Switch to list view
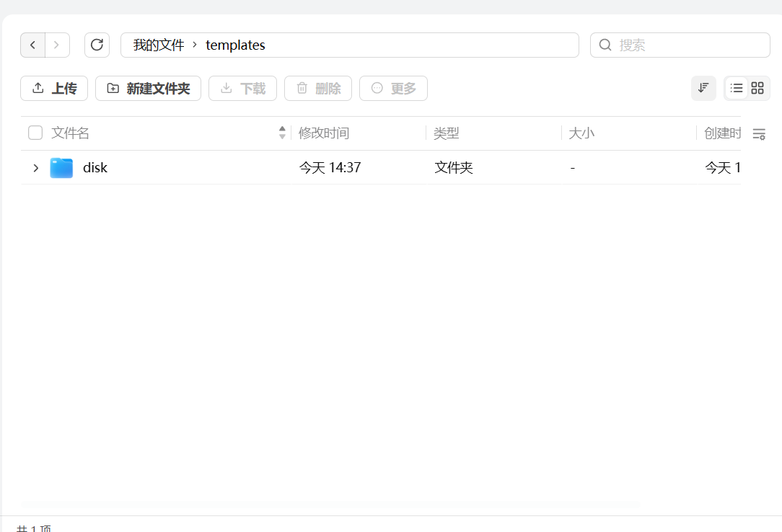 [736, 88]
